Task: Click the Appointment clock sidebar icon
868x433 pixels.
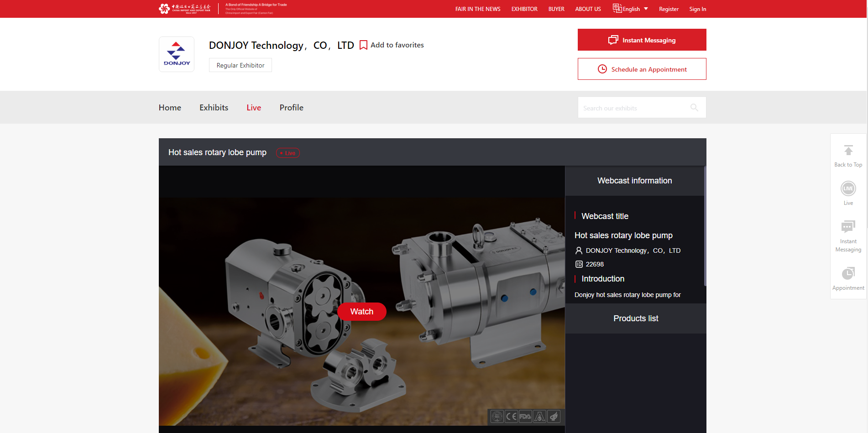Action: coord(848,273)
